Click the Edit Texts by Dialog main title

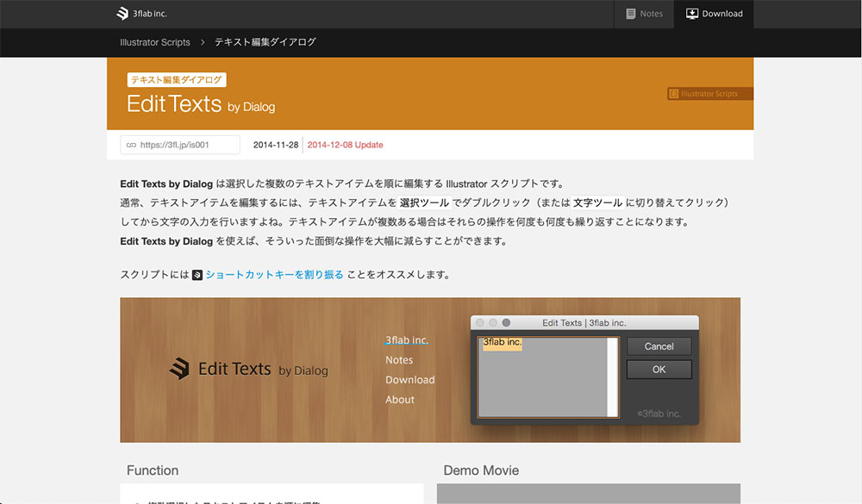coord(201,104)
